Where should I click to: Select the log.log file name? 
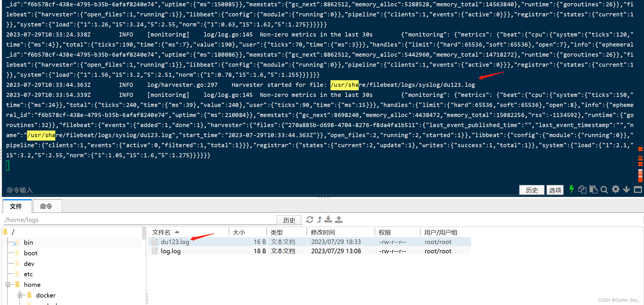click(171, 251)
